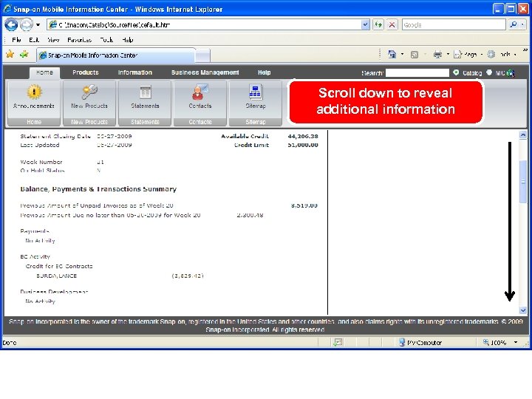Image resolution: width=532 pixels, height=399 pixels.
Task: Open the Snap-on Help tab
Action: coord(264,72)
